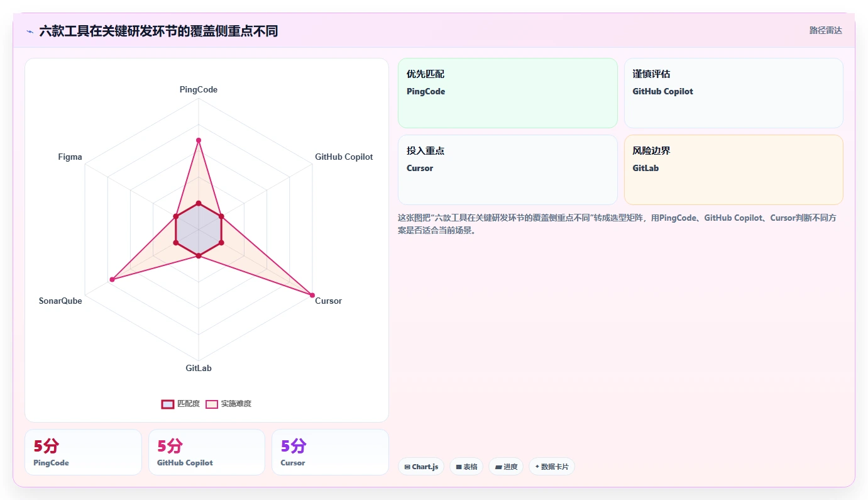
Task: Click the Chart.js tag
Action: pyautogui.click(x=421, y=467)
